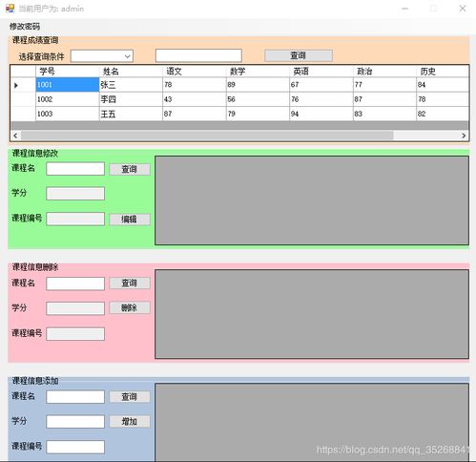Click the right arrow on the grid scrollbar
The height and width of the screenshot is (462, 476).
[x=464, y=136]
